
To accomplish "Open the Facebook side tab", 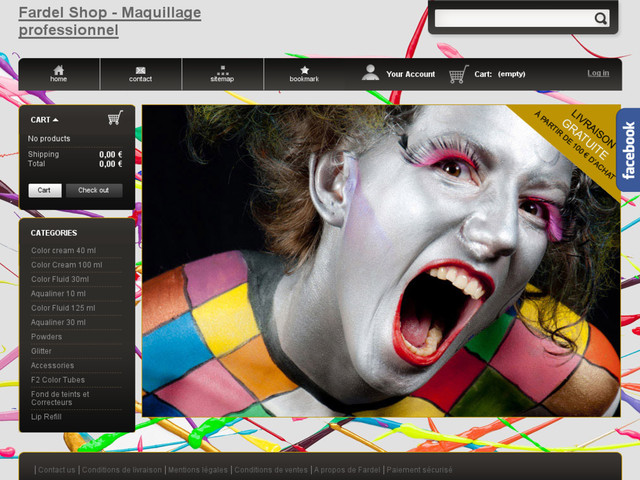I will click(x=628, y=150).
